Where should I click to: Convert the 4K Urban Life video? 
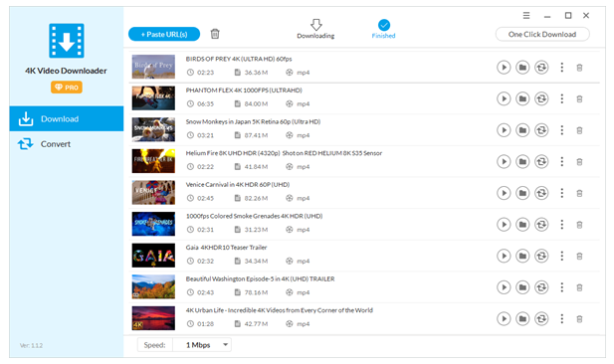541,318
